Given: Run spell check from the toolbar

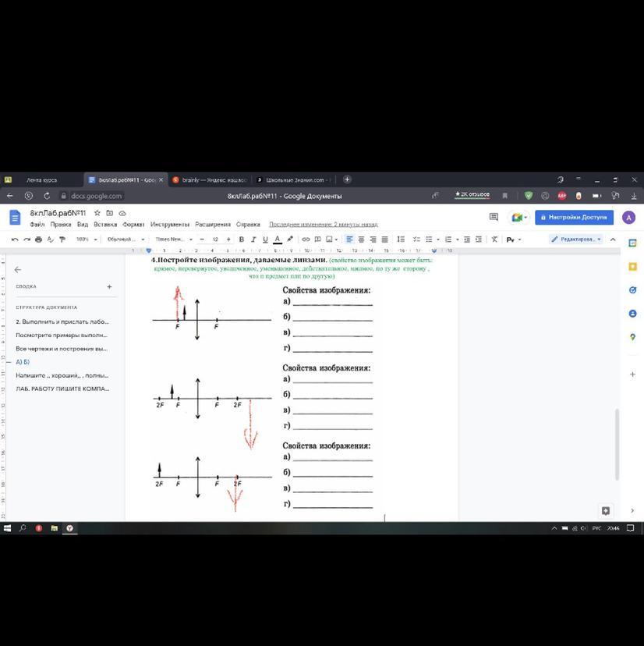Looking at the screenshot, I should (50, 240).
